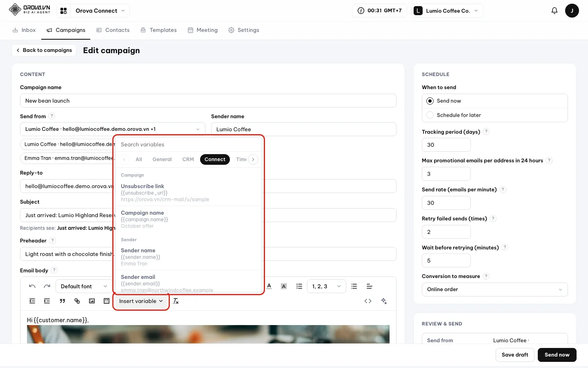Open the Conversion to measure dropdown
This screenshot has height=368, width=588.
point(494,289)
